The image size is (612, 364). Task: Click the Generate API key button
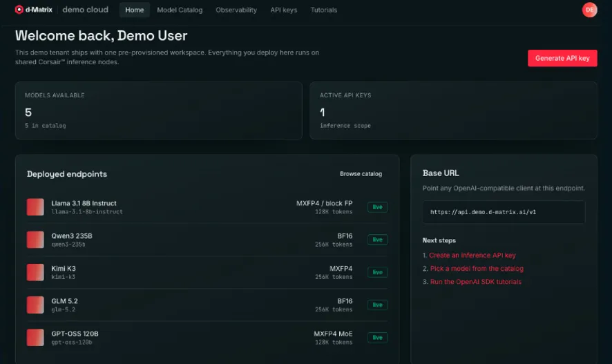coord(562,58)
